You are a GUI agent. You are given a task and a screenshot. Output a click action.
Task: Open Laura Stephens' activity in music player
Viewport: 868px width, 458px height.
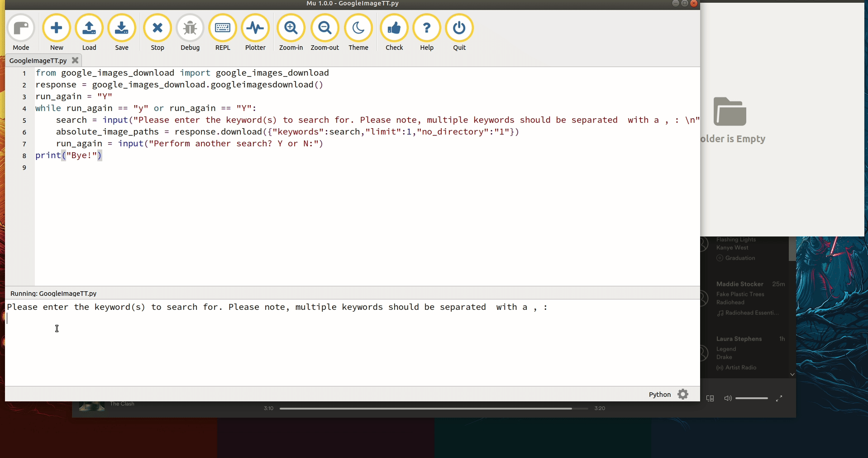point(739,339)
